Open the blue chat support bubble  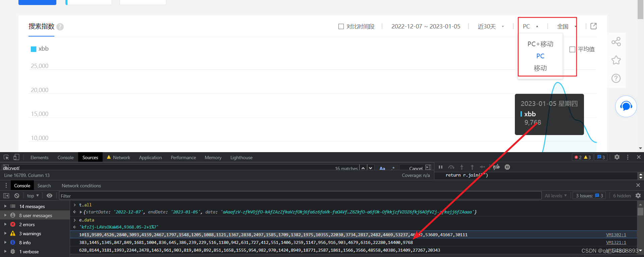tap(626, 106)
